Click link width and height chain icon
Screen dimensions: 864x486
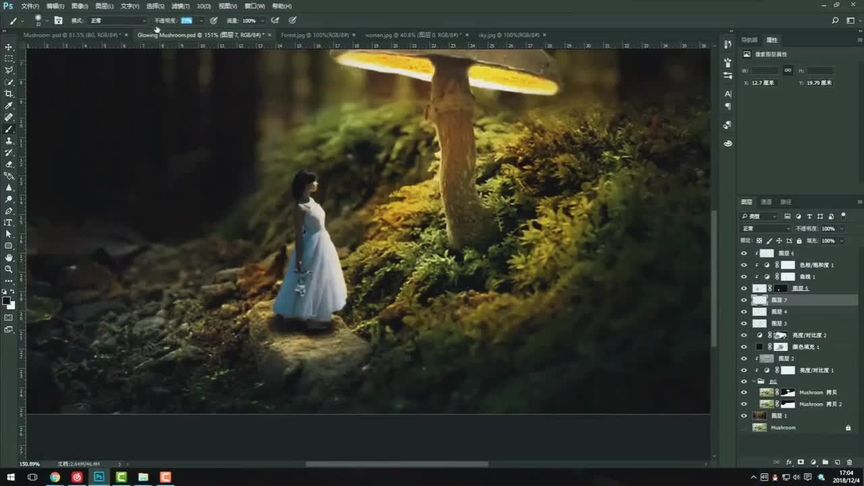787,70
